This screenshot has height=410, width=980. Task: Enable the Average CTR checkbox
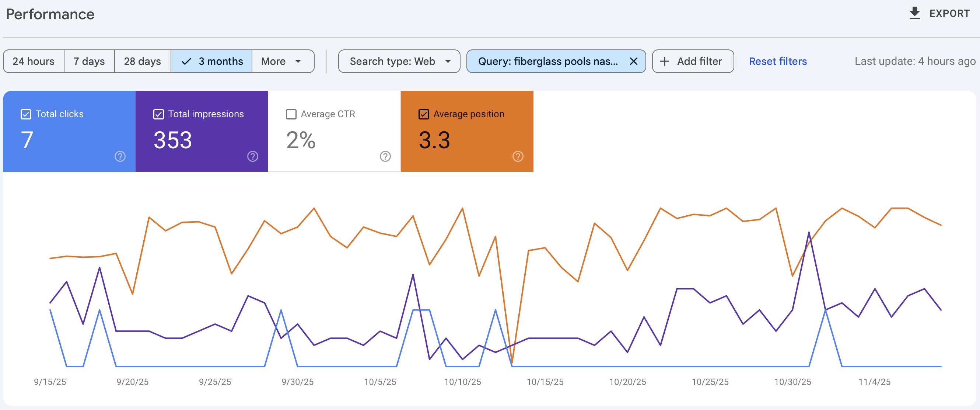coord(291,114)
